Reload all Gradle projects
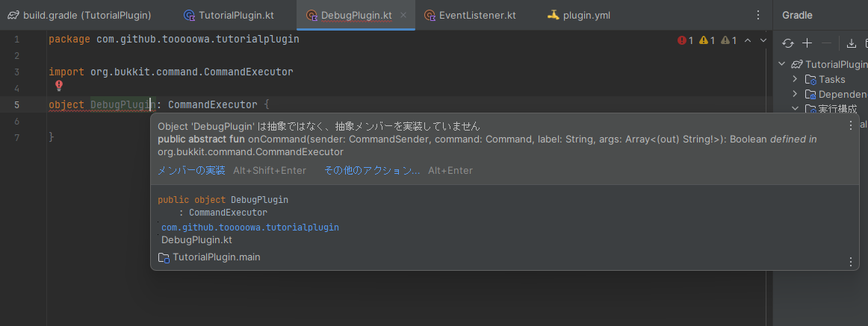The height and width of the screenshot is (326, 868). [788, 43]
